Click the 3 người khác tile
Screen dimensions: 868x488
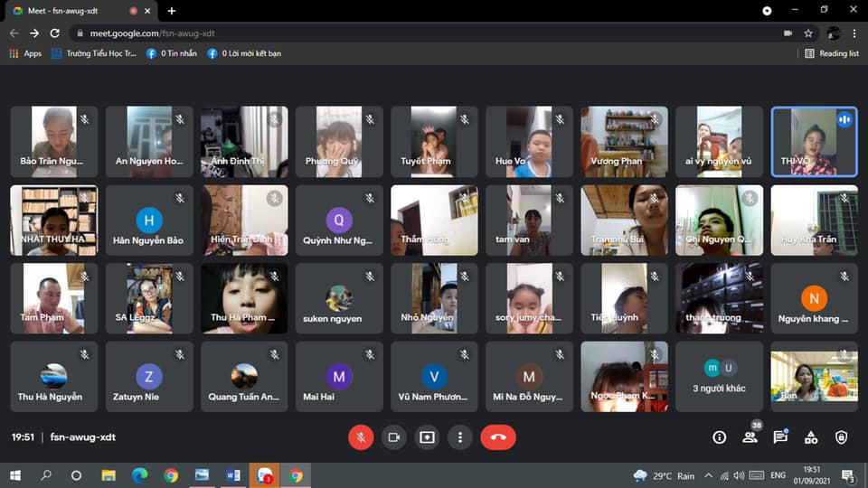(x=719, y=376)
